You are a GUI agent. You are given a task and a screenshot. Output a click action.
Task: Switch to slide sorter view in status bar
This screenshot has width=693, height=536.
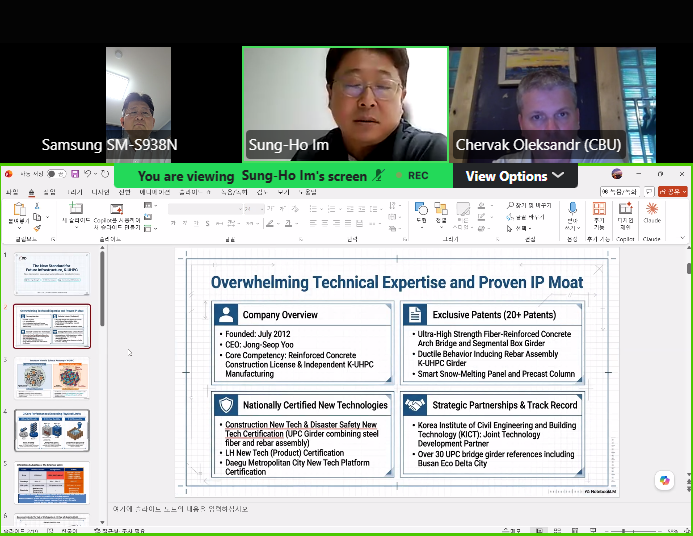[557, 531]
